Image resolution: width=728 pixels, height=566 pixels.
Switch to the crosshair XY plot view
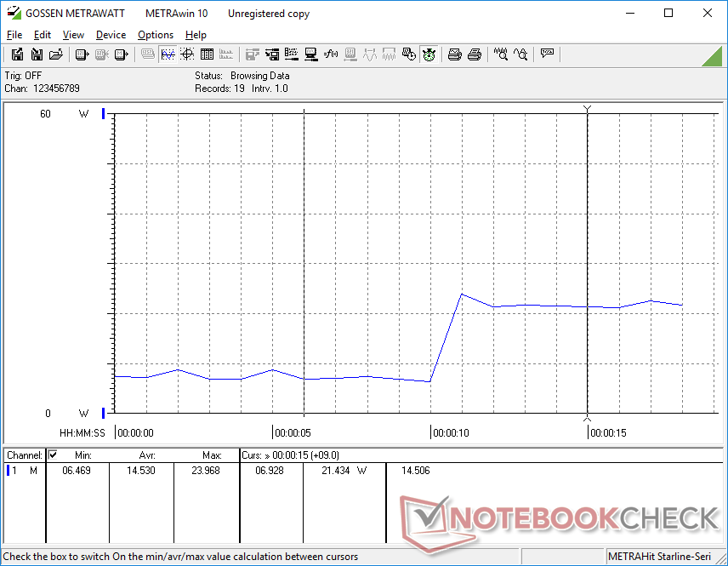187,54
